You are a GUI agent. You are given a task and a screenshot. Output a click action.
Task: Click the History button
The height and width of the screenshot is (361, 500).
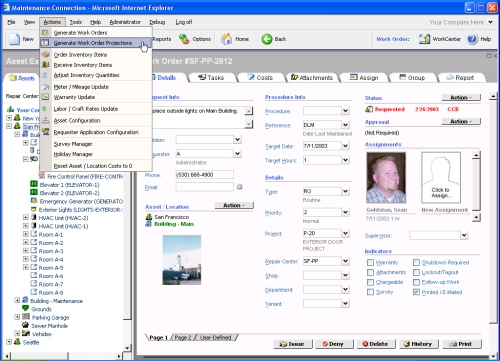419,344
